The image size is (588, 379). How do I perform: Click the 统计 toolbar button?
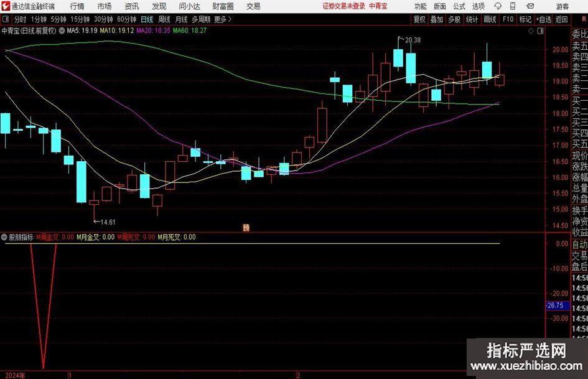click(x=472, y=19)
